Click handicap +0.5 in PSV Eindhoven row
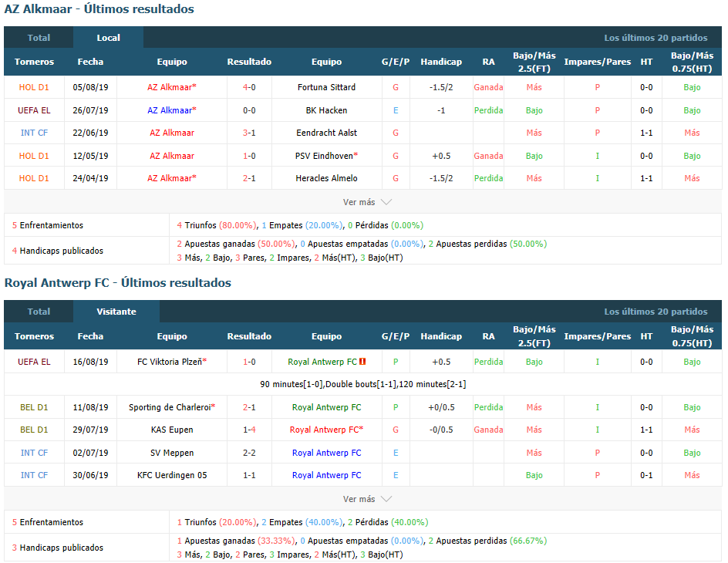The width and height of the screenshot is (728, 563). coord(441,156)
